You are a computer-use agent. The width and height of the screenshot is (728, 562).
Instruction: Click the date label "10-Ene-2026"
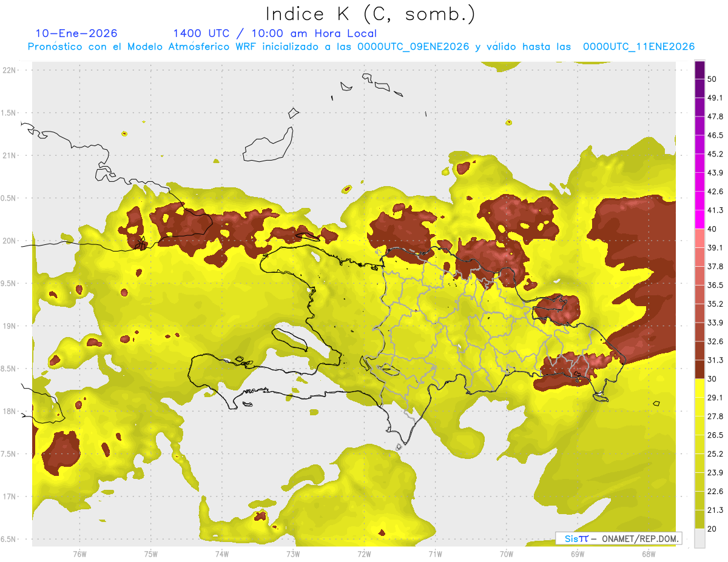tap(76, 33)
